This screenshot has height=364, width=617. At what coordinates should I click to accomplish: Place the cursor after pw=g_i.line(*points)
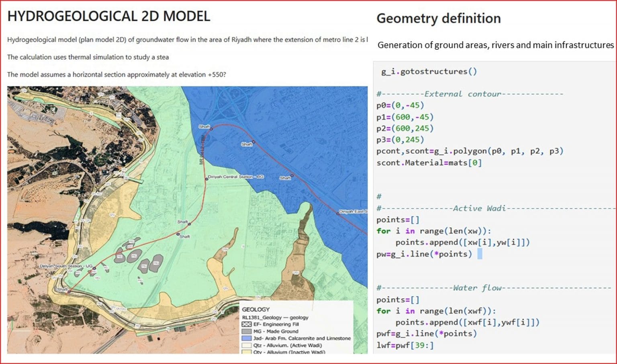pos(480,254)
